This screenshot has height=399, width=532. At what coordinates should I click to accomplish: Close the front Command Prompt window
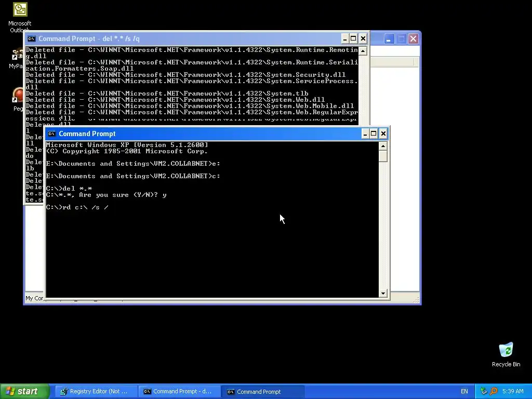pyautogui.click(x=383, y=134)
